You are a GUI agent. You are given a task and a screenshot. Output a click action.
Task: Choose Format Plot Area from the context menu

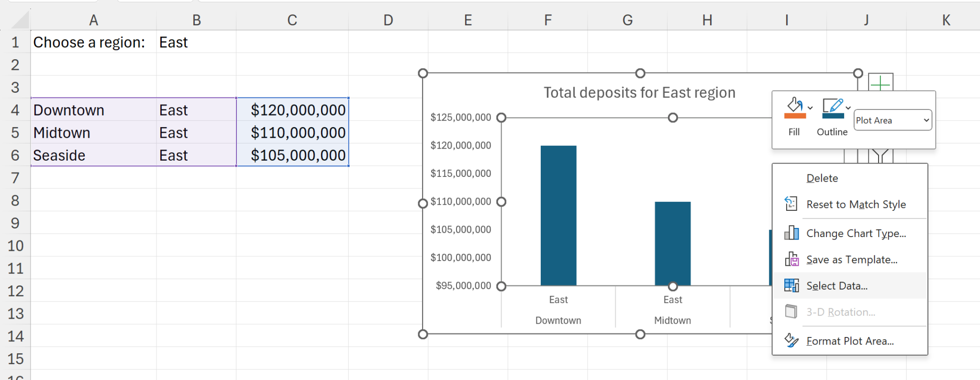tap(850, 341)
